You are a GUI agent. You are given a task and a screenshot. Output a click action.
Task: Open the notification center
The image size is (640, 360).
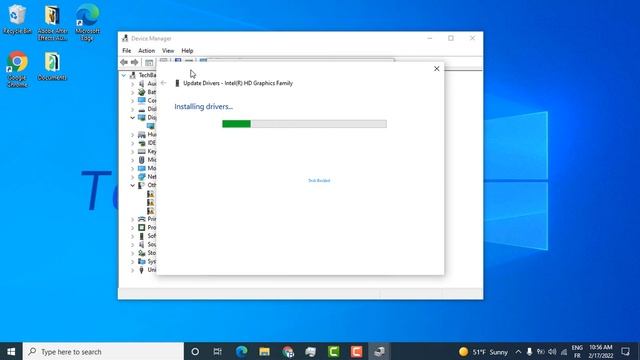625,351
